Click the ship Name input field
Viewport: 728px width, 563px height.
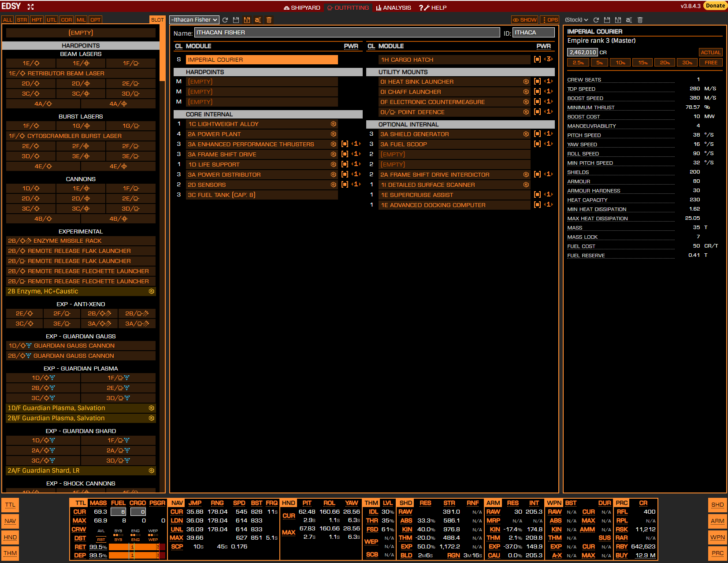click(x=347, y=33)
